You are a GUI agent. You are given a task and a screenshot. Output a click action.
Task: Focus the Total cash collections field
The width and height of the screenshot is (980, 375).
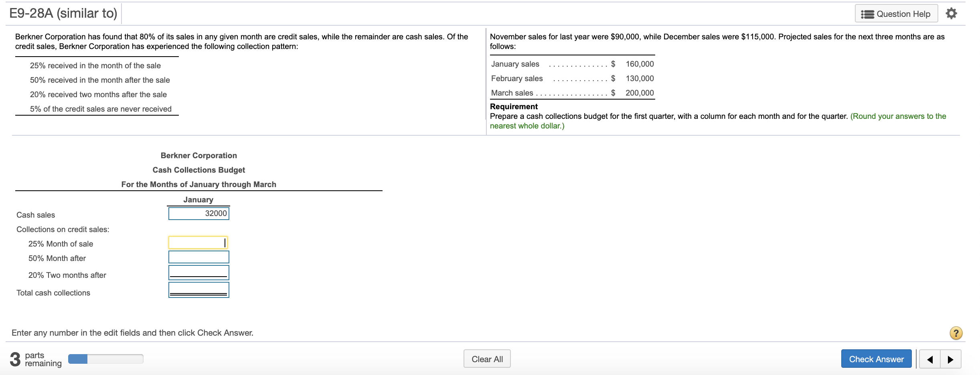(x=199, y=290)
